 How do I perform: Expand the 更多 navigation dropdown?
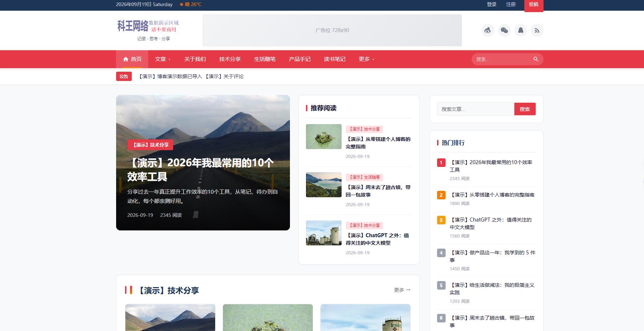click(367, 59)
